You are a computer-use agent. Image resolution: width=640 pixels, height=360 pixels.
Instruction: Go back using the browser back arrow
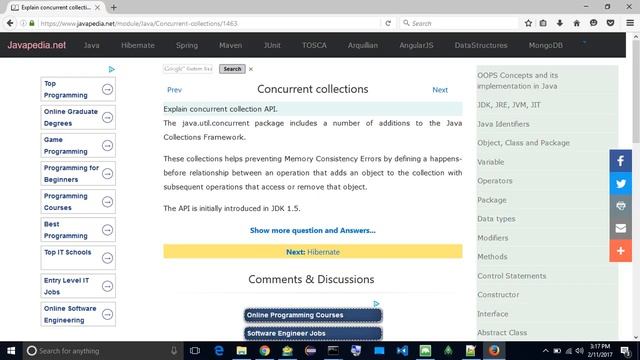[10, 23]
